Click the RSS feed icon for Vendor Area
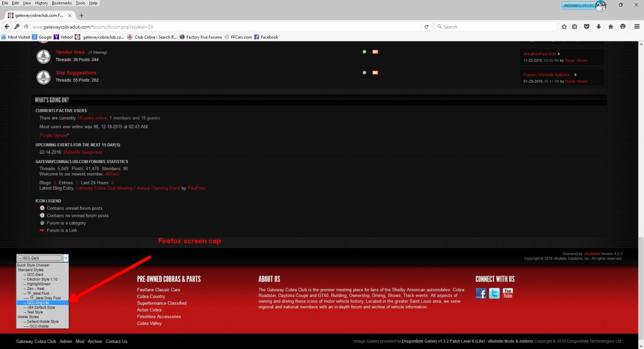This screenshot has width=644, height=349. pos(375,52)
